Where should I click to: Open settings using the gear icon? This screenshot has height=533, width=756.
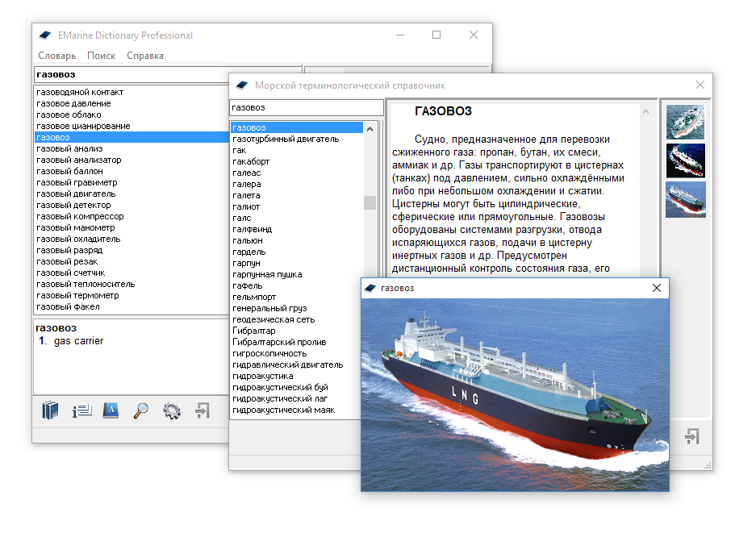171,410
